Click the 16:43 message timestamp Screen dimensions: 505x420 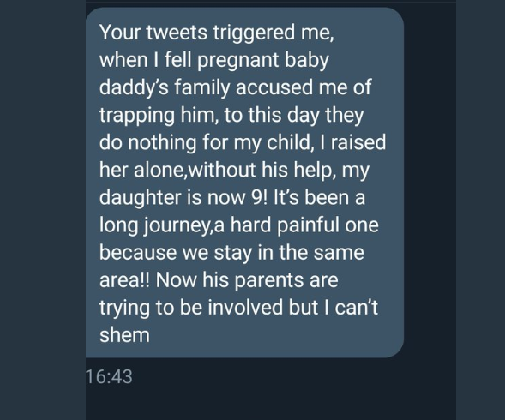pyautogui.click(x=109, y=376)
